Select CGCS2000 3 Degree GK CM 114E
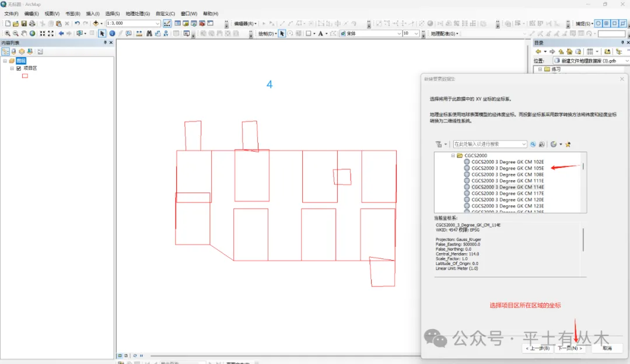630x364 pixels. click(508, 187)
